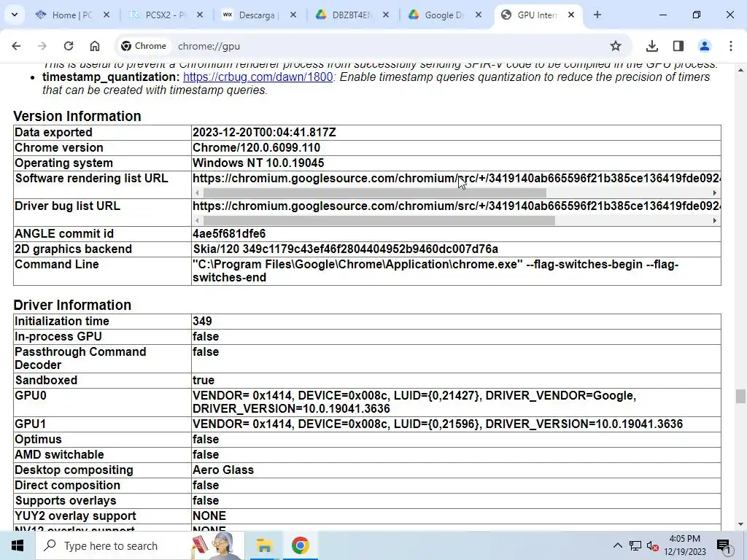Click the ANGLE commit id 4ae5f681dfe6

click(x=229, y=234)
